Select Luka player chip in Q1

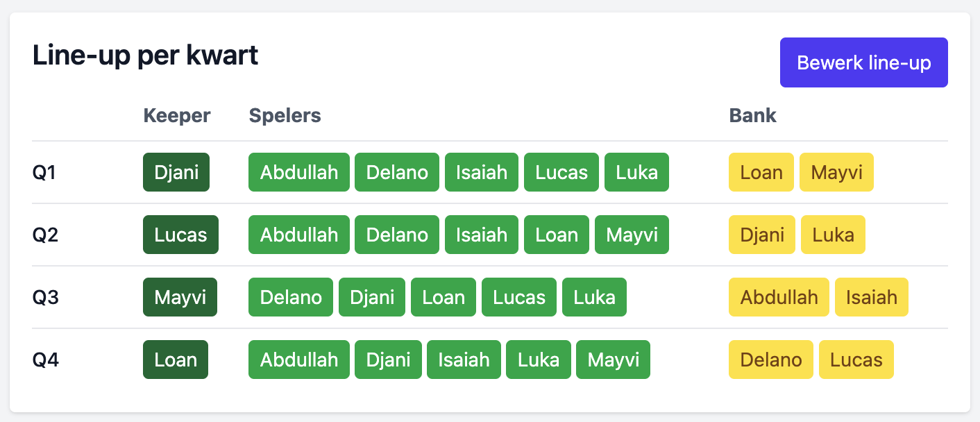point(636,172)
